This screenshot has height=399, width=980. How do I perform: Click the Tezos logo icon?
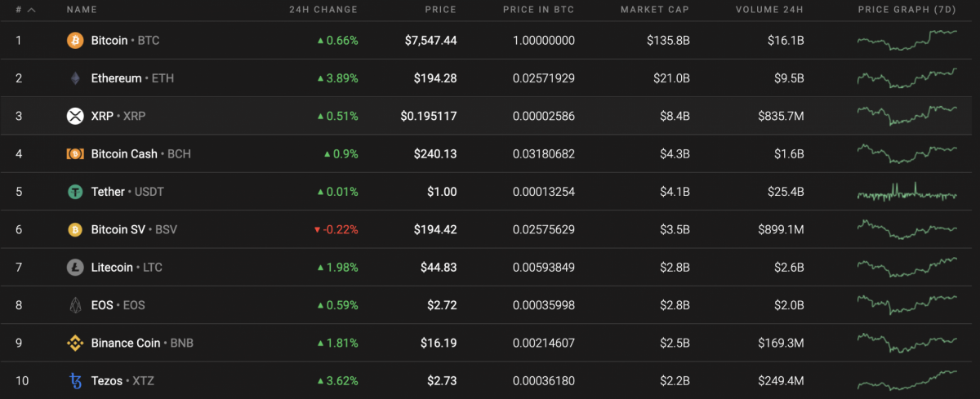click(x=75, y=380)
